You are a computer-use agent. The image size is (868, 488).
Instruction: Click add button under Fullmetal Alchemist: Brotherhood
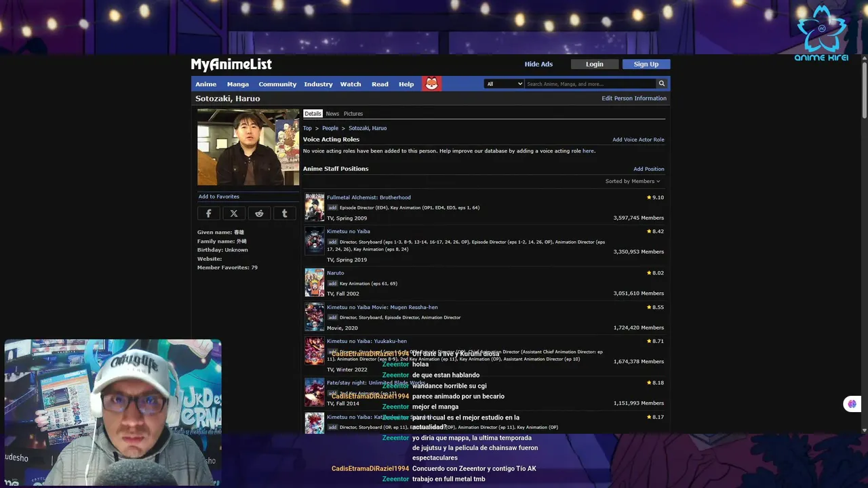pos(332,208)
